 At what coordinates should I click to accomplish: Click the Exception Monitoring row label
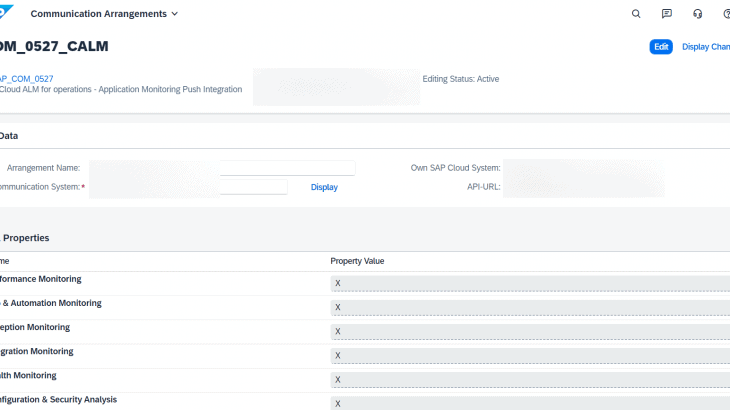click(35, 327)
